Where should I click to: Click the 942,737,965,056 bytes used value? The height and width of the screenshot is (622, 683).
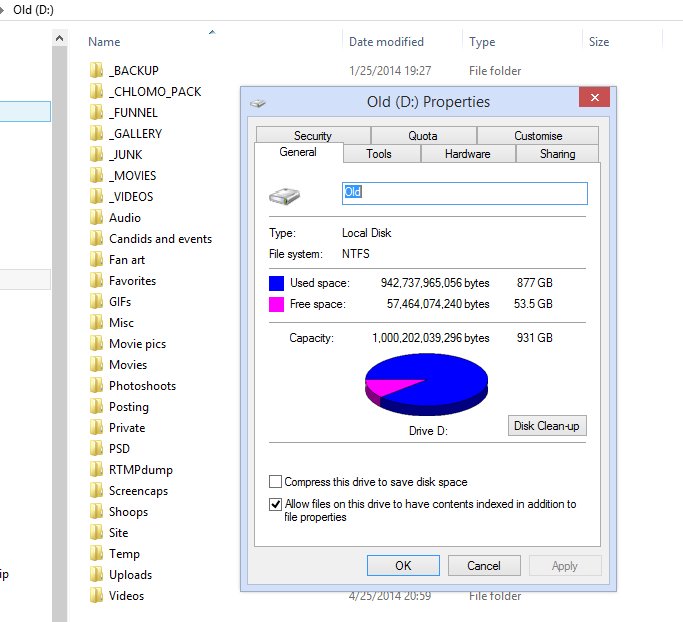click(x=435, y=283)
